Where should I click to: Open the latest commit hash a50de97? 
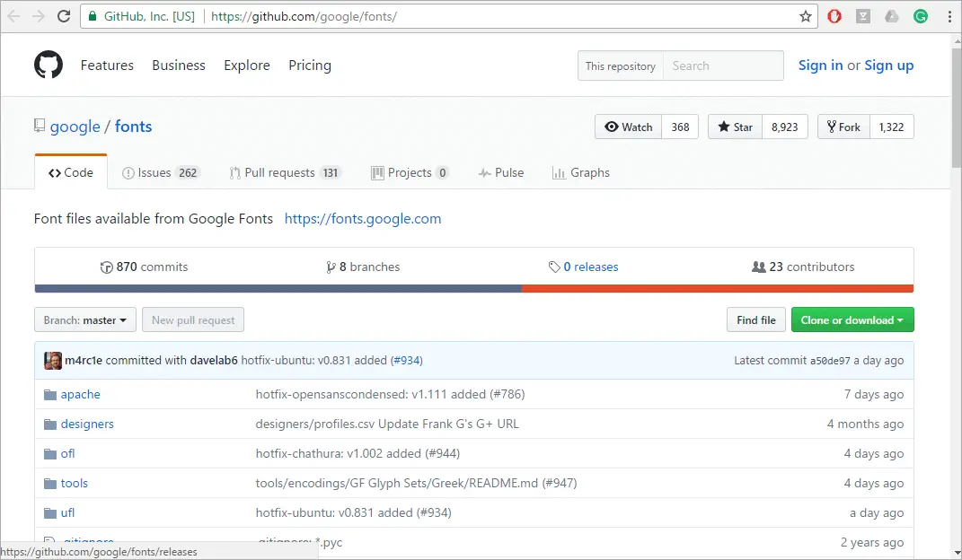(x=830, y=361)
